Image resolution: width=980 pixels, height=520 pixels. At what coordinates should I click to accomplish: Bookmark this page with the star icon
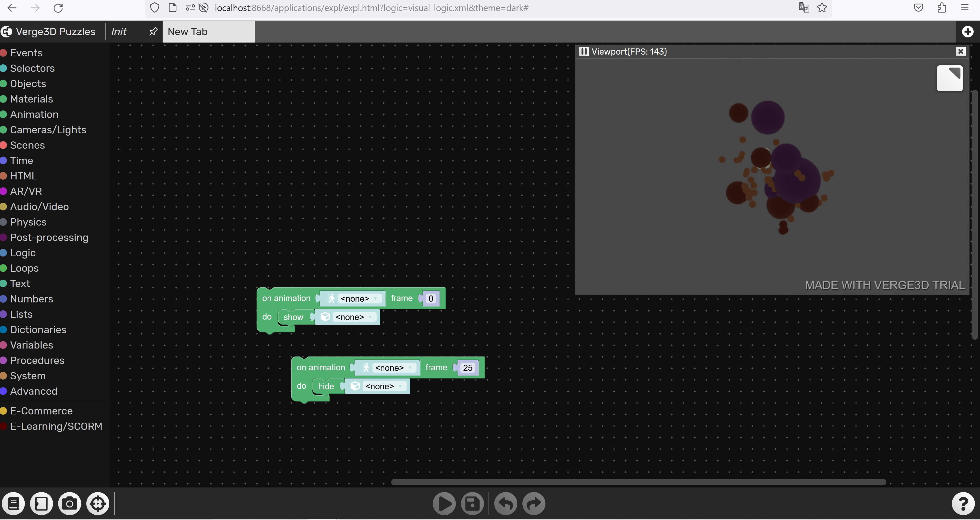coord(822,8)
